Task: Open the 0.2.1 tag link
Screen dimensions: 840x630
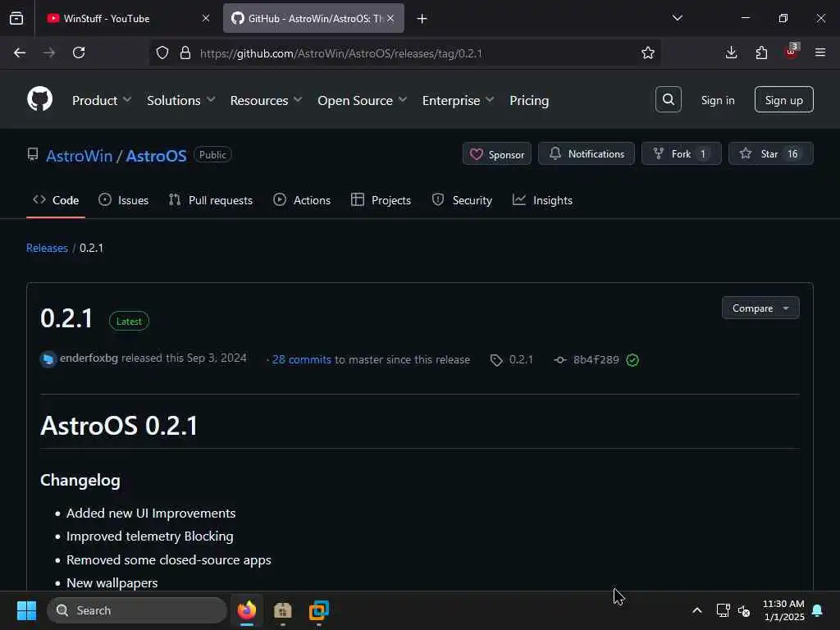Action: (512, 360)
